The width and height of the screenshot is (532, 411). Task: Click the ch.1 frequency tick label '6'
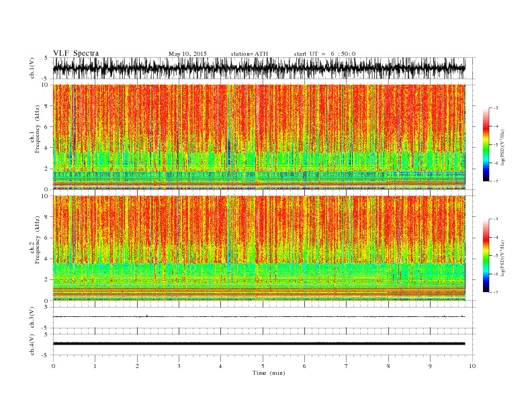(x=47, y=127)
